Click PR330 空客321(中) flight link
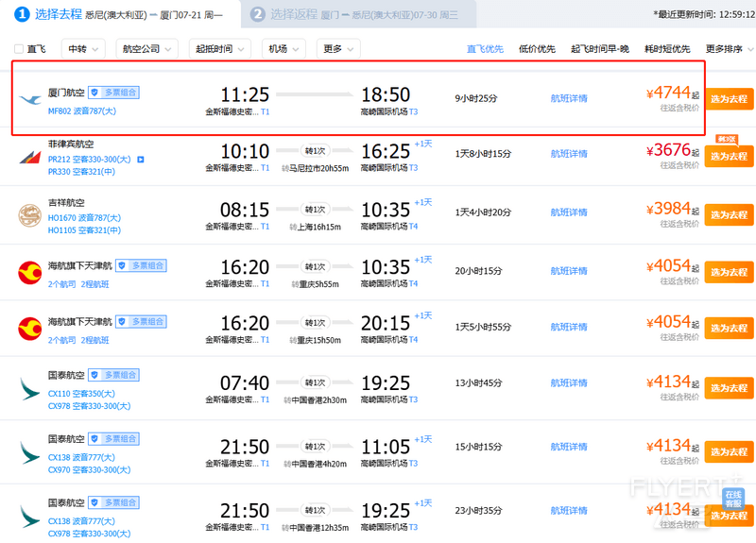 81,172
